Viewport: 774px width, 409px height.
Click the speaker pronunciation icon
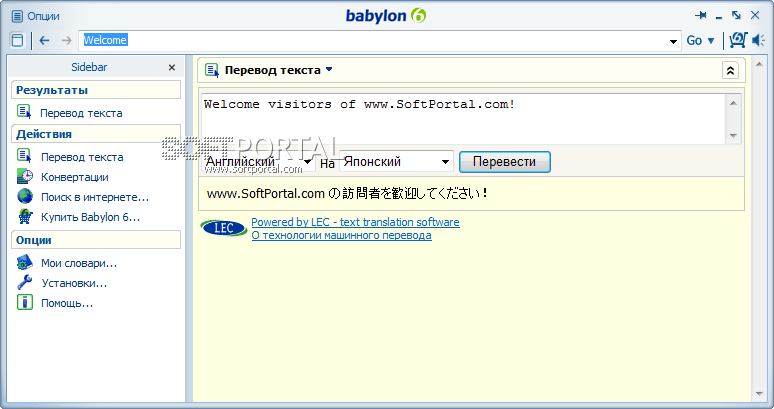click(758, 40)
